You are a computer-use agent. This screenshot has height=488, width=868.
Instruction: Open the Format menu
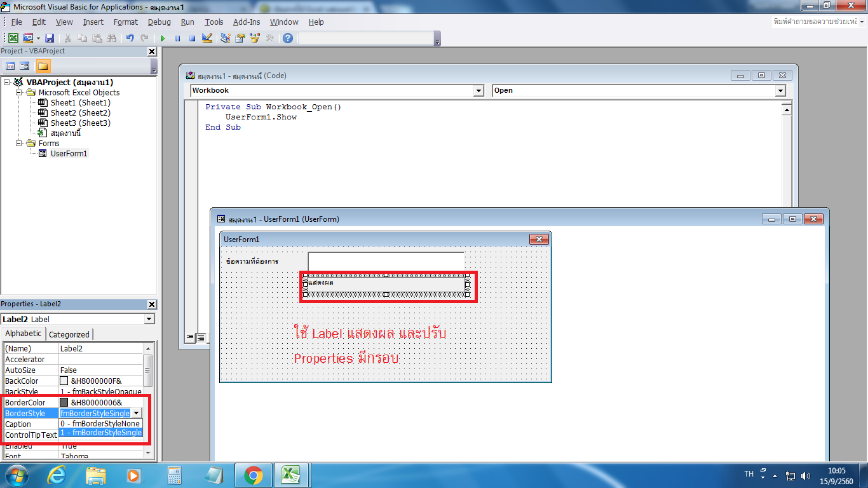(x=126, y=22)
